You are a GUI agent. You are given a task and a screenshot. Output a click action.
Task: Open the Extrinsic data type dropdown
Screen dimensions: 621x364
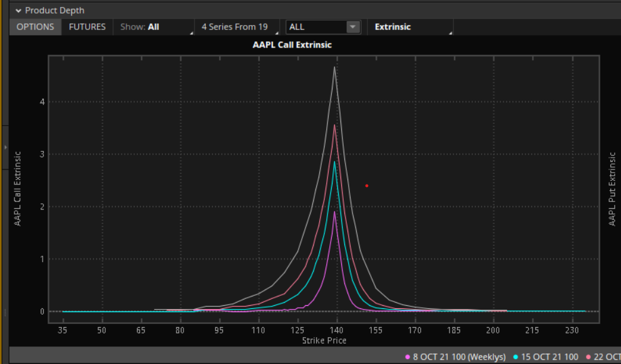409,27
